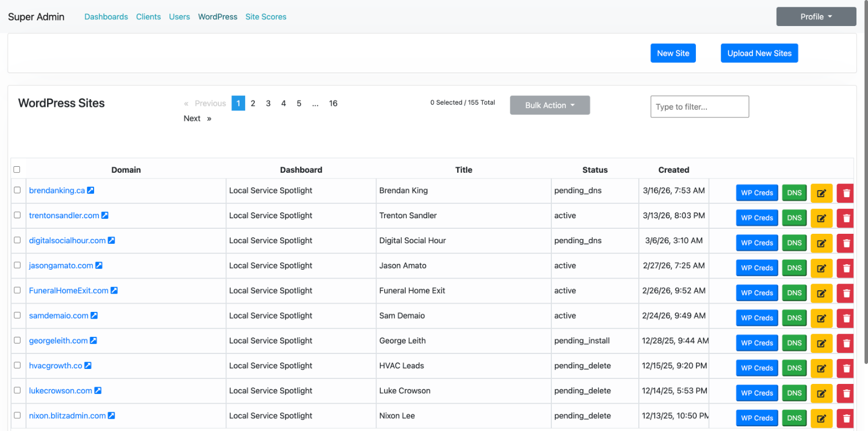
Task: Click the pending_install status cell
Action: click(x=595, y=341)
